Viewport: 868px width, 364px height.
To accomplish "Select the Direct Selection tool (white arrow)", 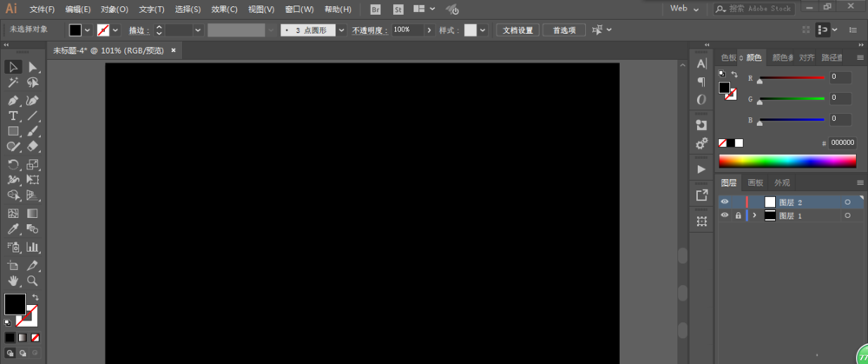I will pyautogui.click(x=33, y=67).
